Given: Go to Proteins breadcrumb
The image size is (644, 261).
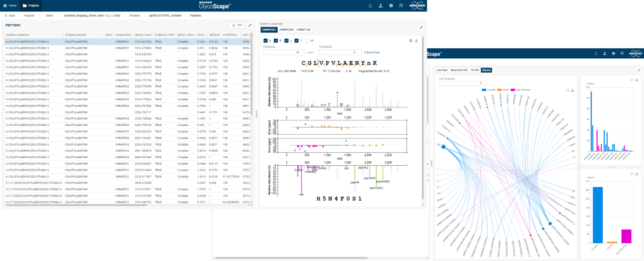Looking at the screenshot, I should tap(135, 16).
